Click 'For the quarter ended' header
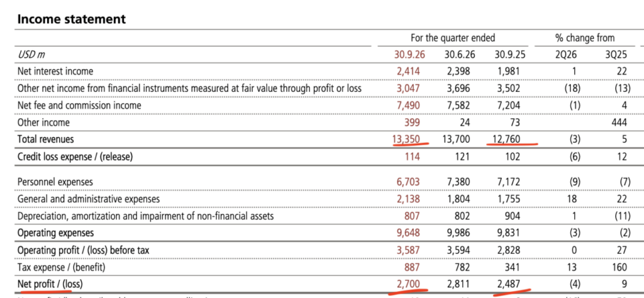644x298 pixels. click(x=453, y=38)
